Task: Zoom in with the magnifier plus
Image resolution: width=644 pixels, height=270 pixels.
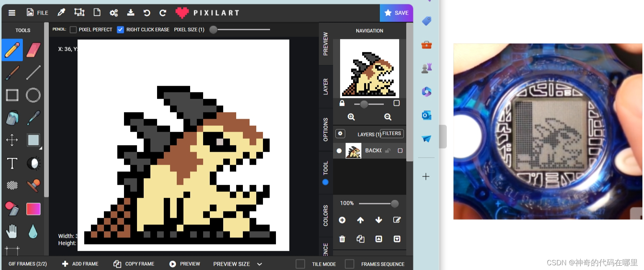Action: click(x=351, y=117)
